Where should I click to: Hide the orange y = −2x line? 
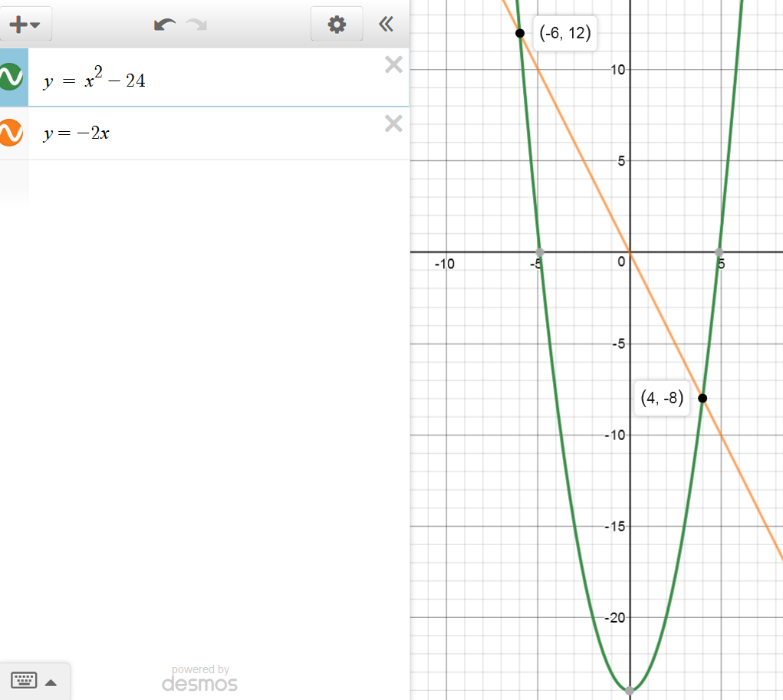(x=11, y=133)
